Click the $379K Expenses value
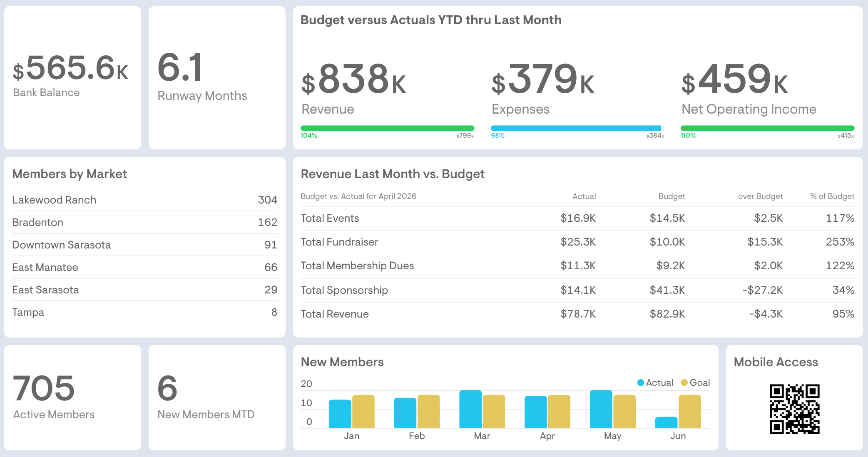This screenshot has height=457, width=868. click(x=543, y=79)
